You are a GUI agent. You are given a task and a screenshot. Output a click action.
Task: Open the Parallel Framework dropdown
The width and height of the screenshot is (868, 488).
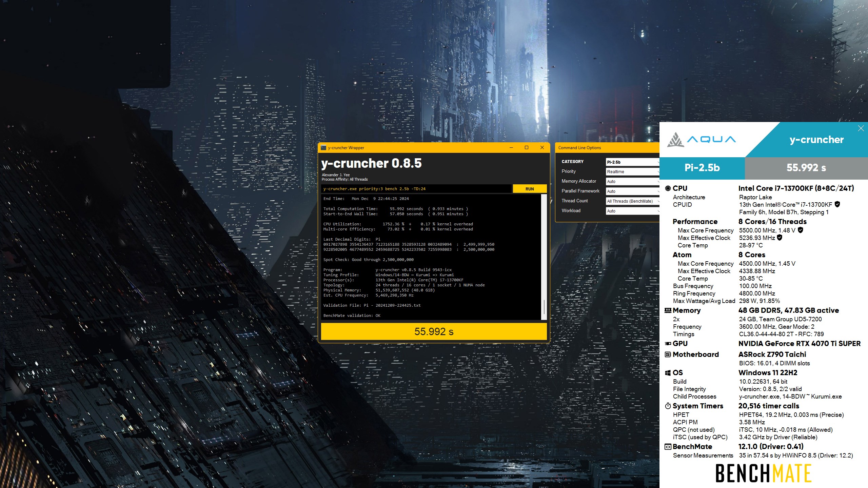pos(633,191)
